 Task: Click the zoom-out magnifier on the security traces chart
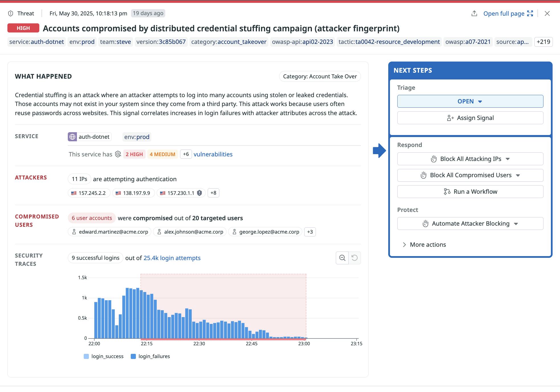point(342,258)
